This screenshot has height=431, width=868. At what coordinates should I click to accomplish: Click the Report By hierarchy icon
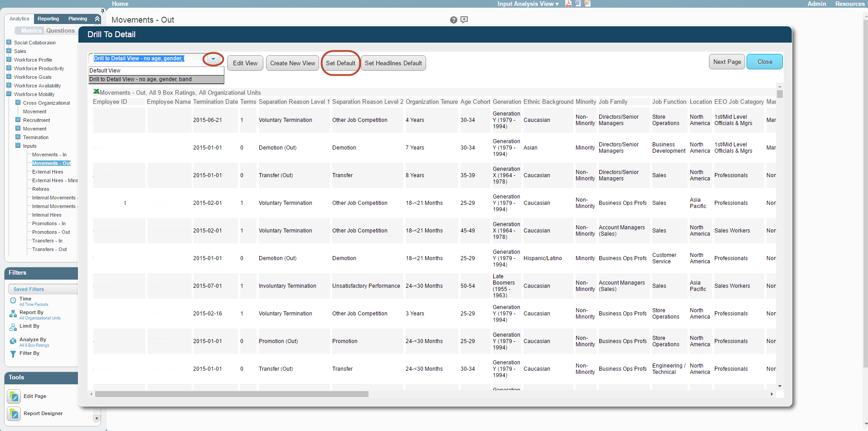pos(13,314)
